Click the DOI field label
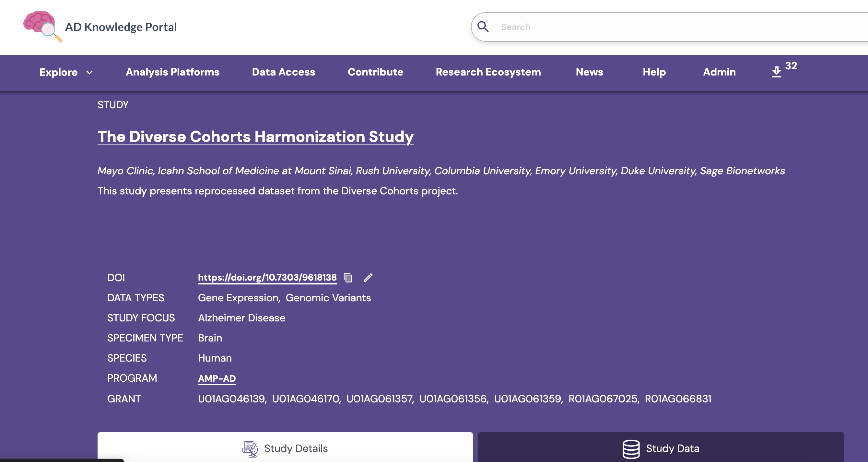Image resolution: width=868 pixels, height=462 pixels. click(x=116, y=277)
